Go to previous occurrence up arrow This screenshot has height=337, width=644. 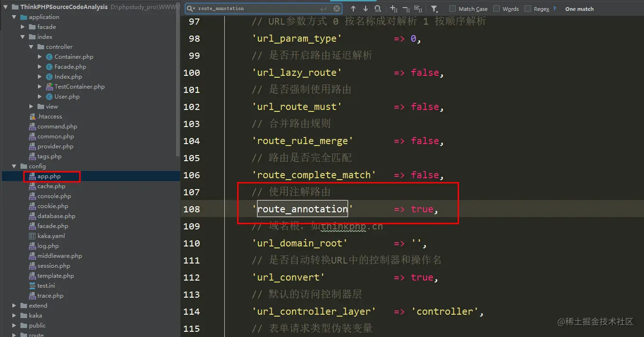coord(353,9)
